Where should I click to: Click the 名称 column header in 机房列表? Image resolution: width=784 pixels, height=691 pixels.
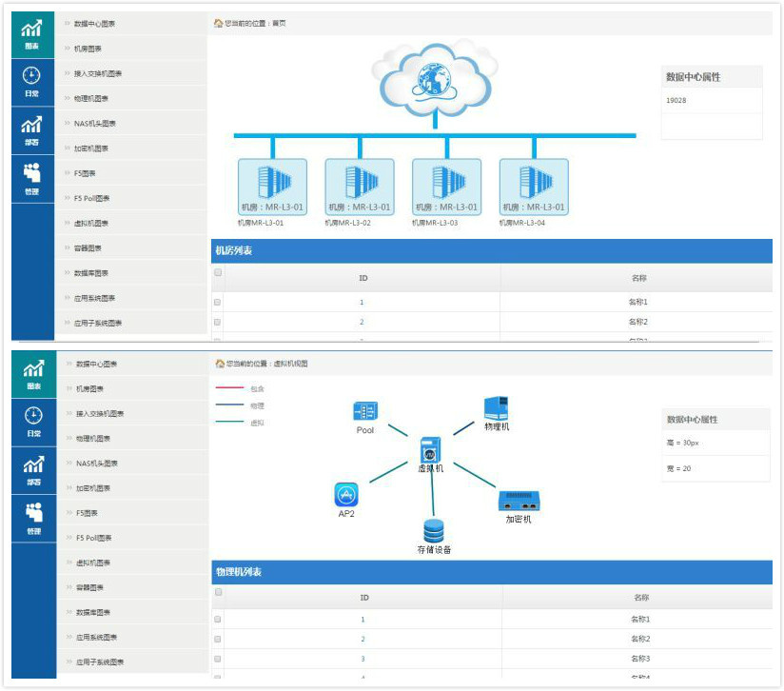tap(639, 278)
